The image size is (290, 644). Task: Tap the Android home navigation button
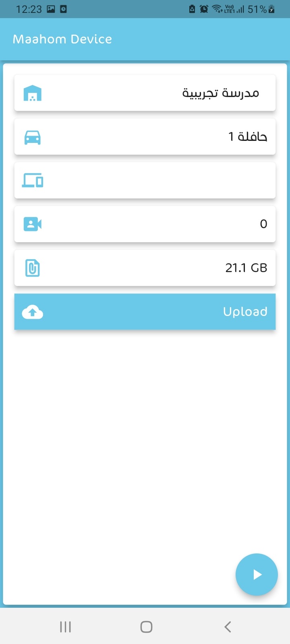coord(146,627)
